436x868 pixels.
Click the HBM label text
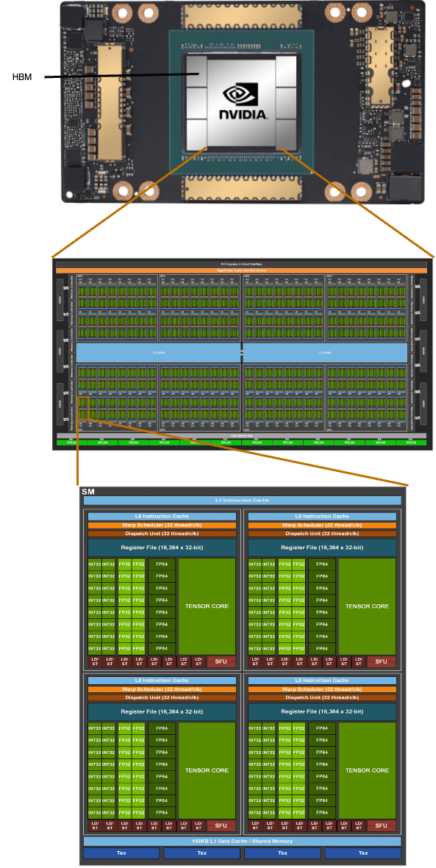point(22,77)
